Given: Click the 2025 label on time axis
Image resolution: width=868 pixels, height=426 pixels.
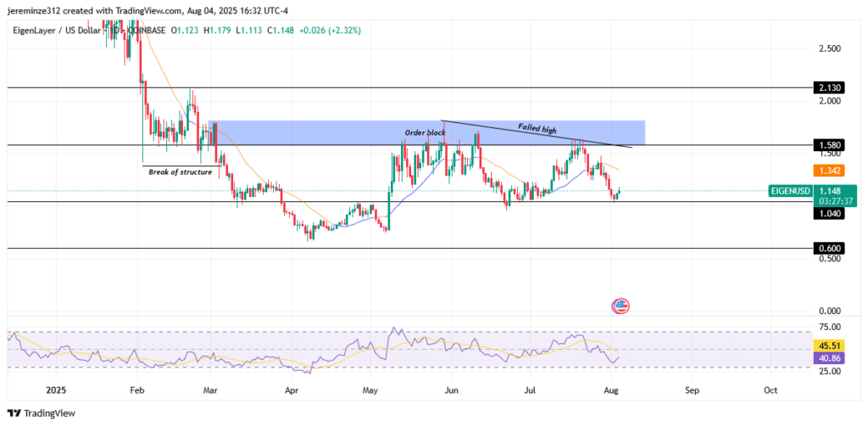Looking at the screenshot, I should pos(56,390).
